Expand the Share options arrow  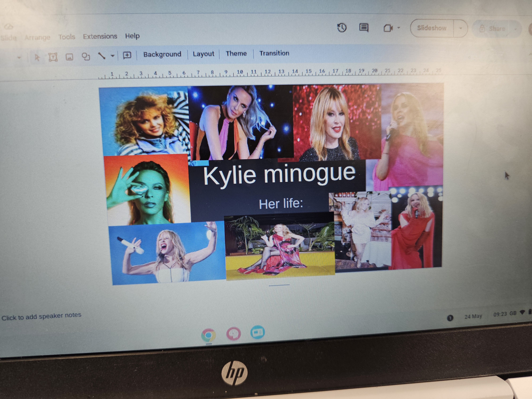[515, 29]
